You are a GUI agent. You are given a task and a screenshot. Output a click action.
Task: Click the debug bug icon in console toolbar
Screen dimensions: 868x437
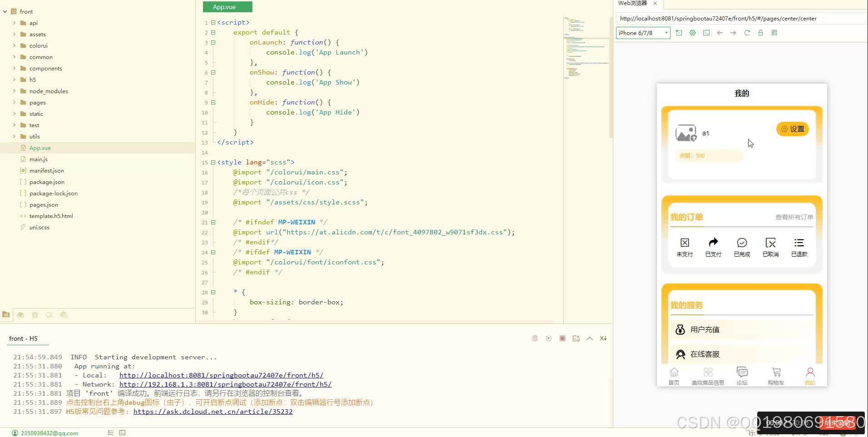click(x=535, y=338)
